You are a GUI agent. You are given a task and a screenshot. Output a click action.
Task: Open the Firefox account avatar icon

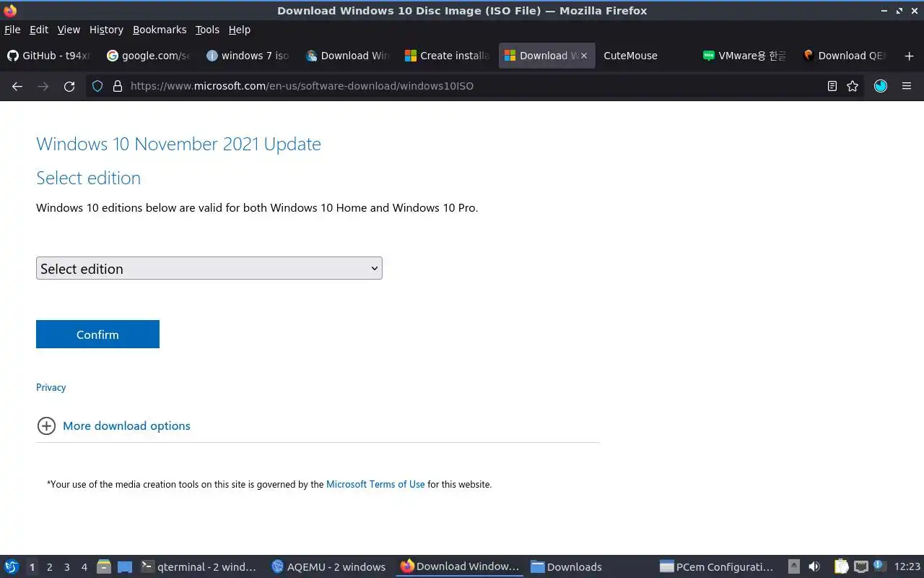pos(881,86)
